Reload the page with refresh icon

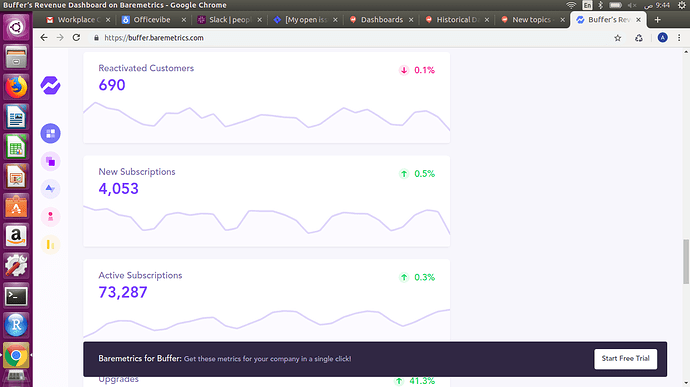77,38
